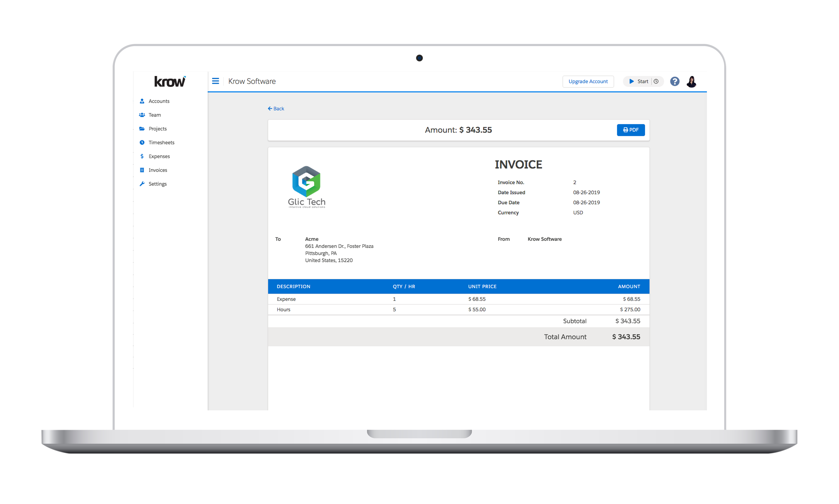Image resolution: width=839 pixels, height=504 pixels.
Task: Click the Krow logo
Action: coord(170,82)
